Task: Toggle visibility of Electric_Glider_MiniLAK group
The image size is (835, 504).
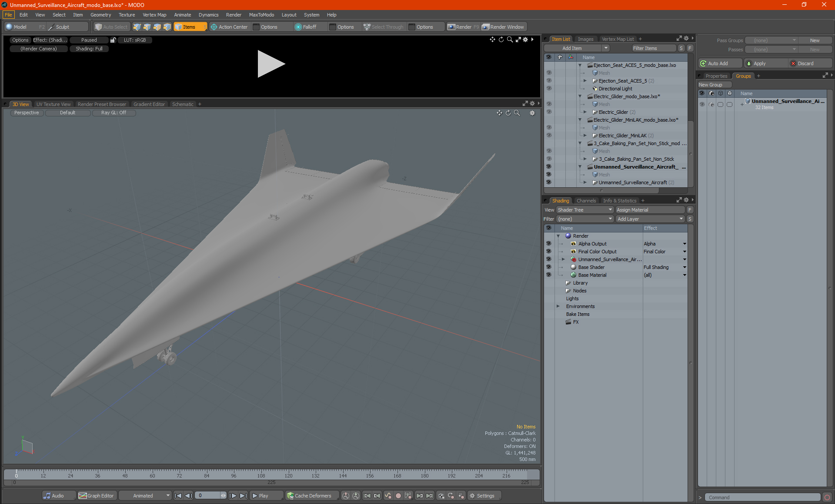Action: (x=549, y=136)
